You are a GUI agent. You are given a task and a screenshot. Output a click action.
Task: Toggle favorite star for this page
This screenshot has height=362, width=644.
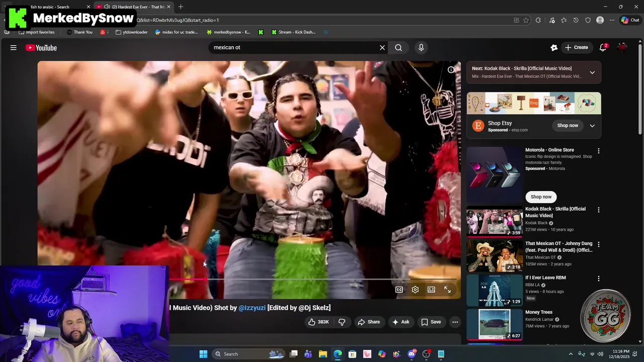pyautogui.click(x=526, y=20)
